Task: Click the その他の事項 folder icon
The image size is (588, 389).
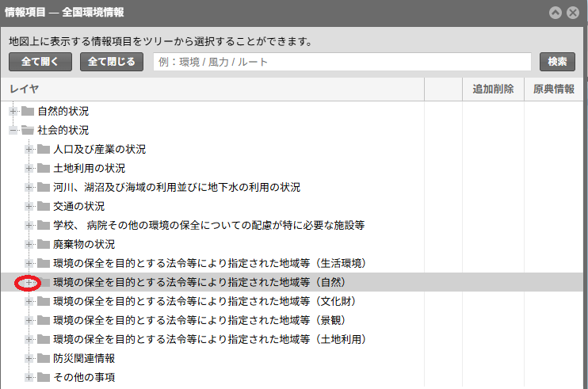Action: pos(44,377)
